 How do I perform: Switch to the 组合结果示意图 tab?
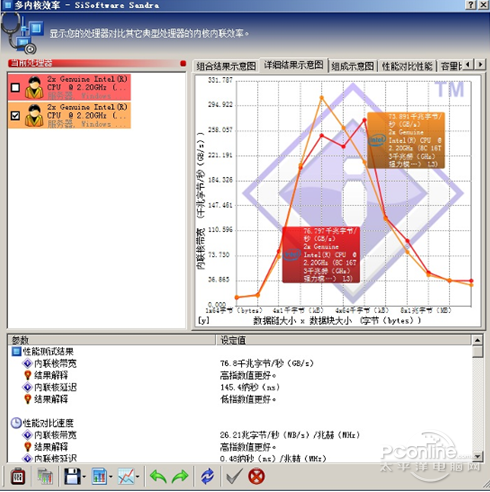pos(226,66)
